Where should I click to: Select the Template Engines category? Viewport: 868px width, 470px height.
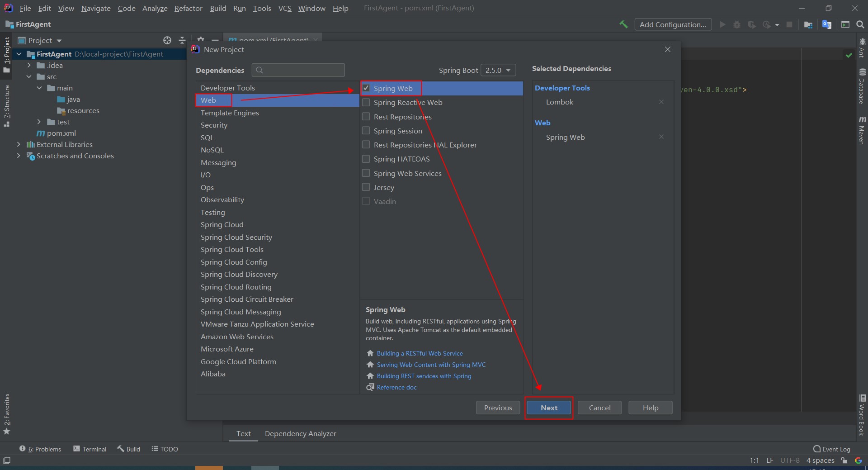tap(278, 113)
